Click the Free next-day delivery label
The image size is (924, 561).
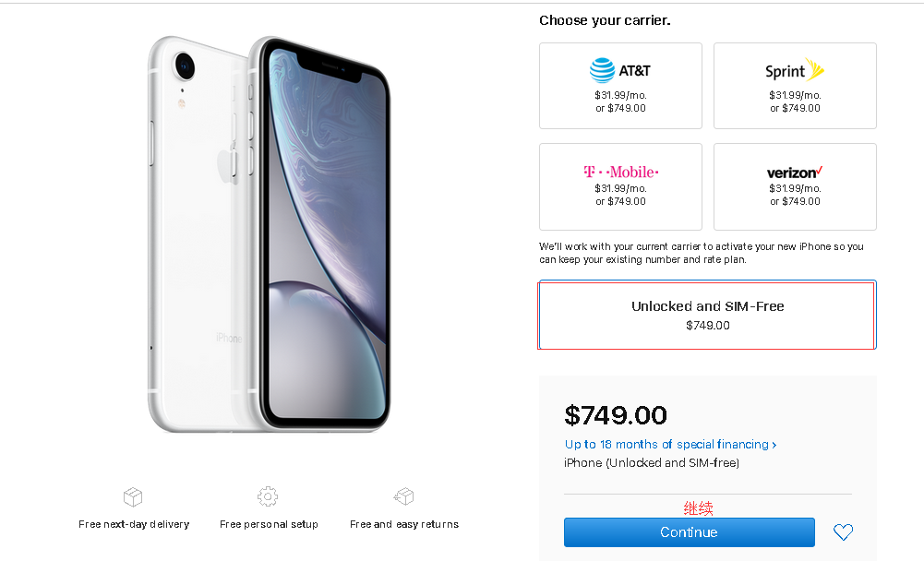134,524
